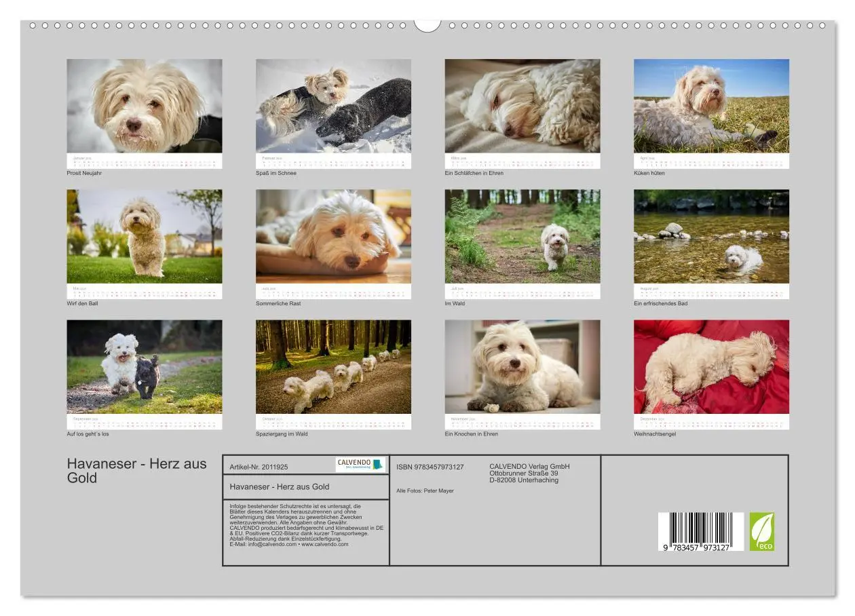Click the January 'Prosit Neujahr' photo
The width and height of the screenshot is (855, 616).
pyautogui.click(x=145, y=107)
